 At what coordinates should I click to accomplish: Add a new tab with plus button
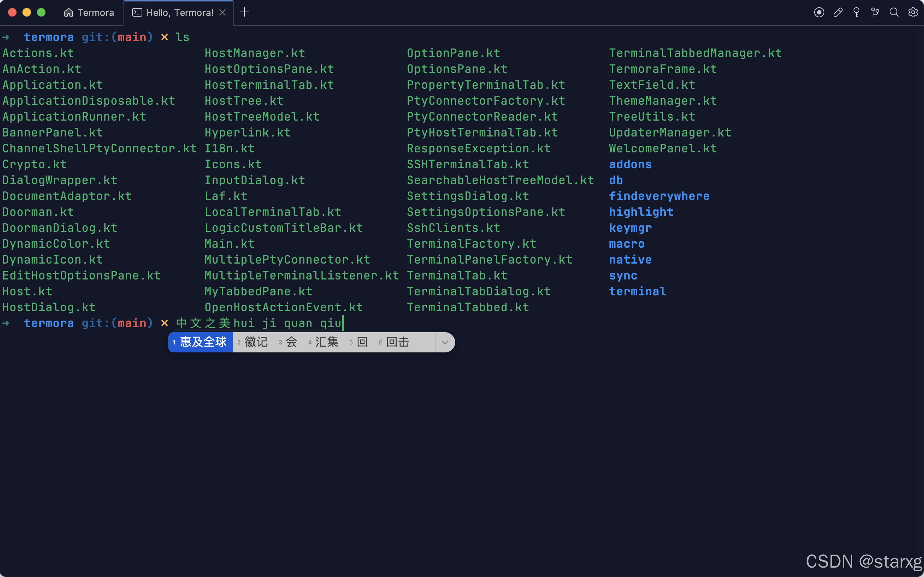pyautogui.click(x=245, y=12)
